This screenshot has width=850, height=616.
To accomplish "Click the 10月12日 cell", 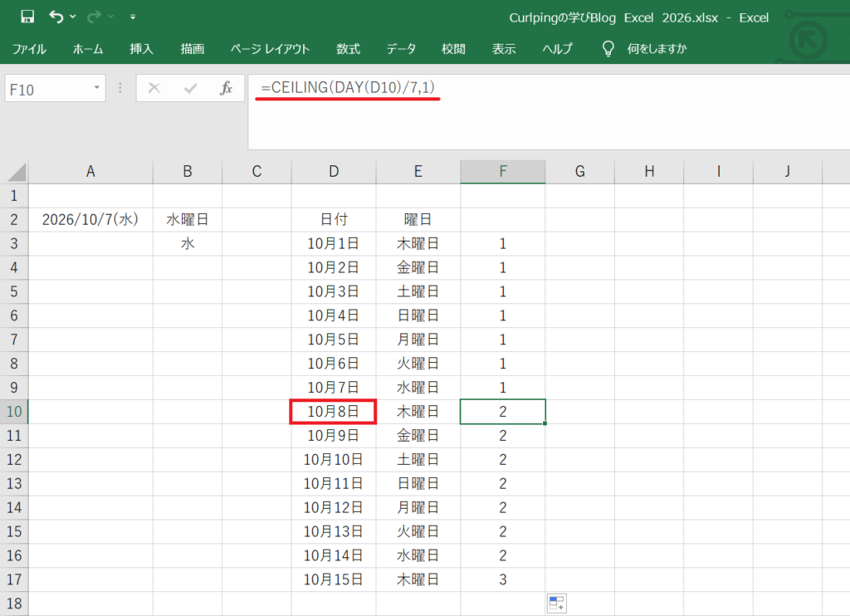I will pos(334,507).
